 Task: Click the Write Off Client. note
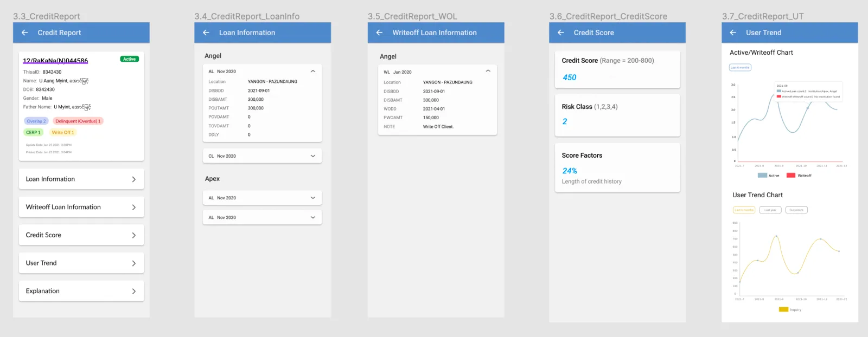(438, 127)
